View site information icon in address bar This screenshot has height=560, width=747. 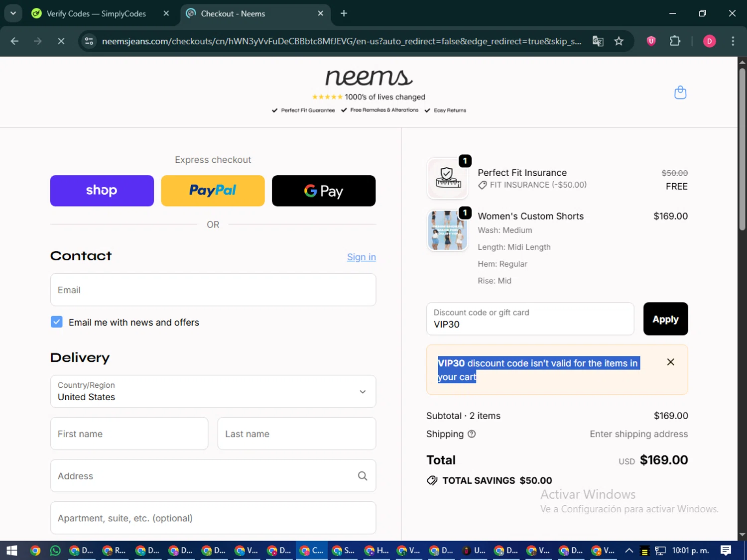pyautogui.click(x=89, y=41)
